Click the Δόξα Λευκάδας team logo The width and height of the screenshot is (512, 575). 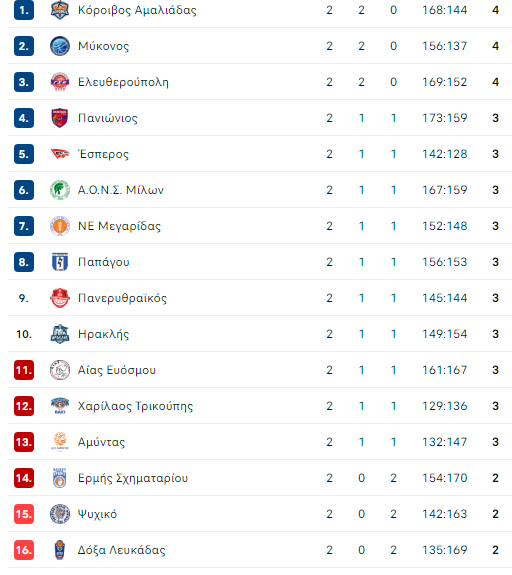pyautogui.click(x=60, y=550)
